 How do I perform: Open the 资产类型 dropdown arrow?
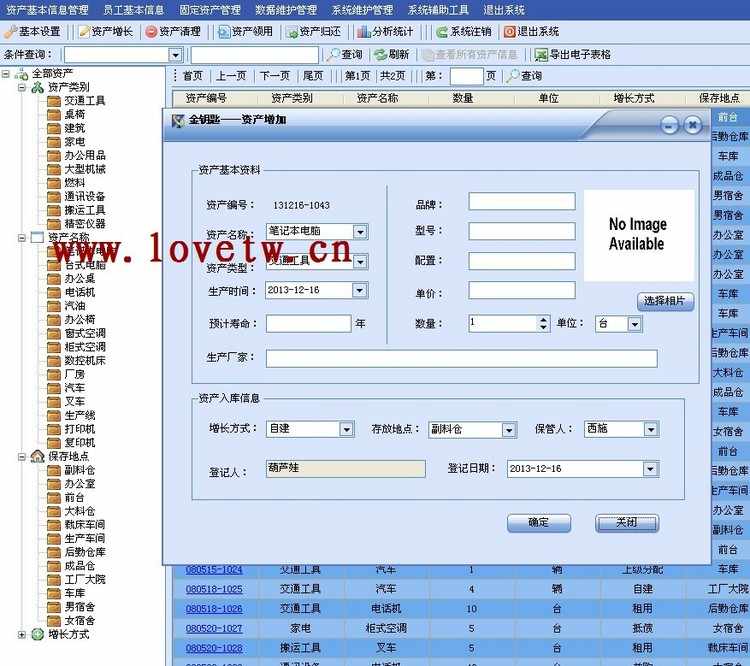360,262
